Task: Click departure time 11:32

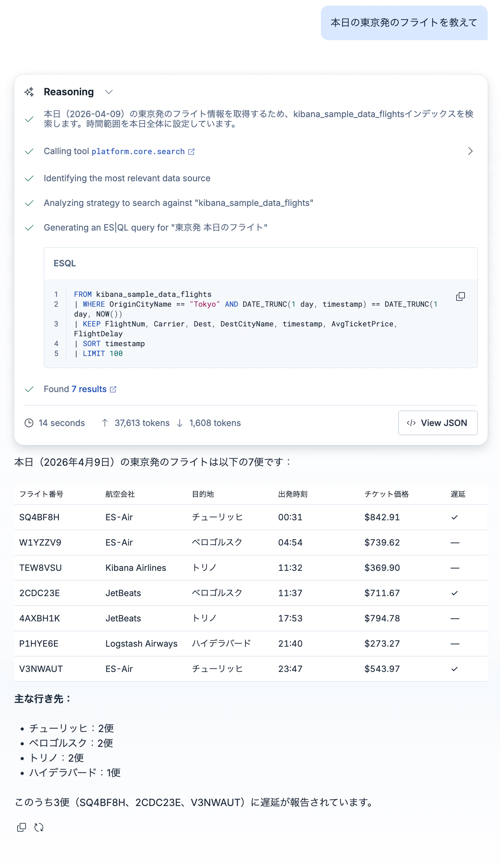Action: coord(290,568)
